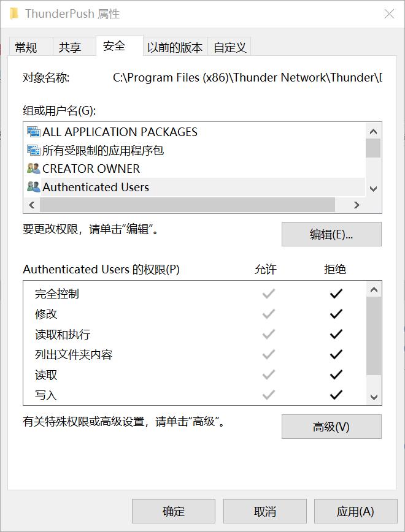The height and width of the screenshot is (532, 405).
Task: Click the ALL APPLICATION PACKAGES group icon
Action: pyautogui.click(x=35, y=131)
